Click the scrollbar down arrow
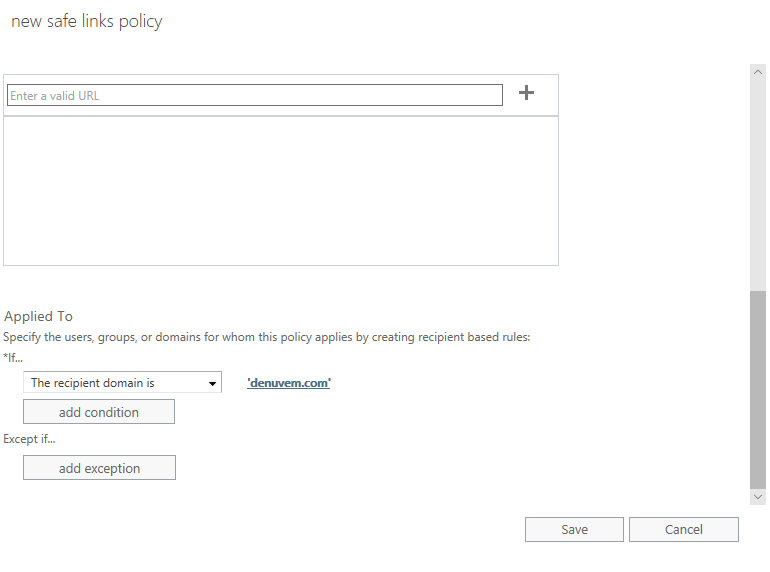This screenshot has height=572, width=770. 758,497
